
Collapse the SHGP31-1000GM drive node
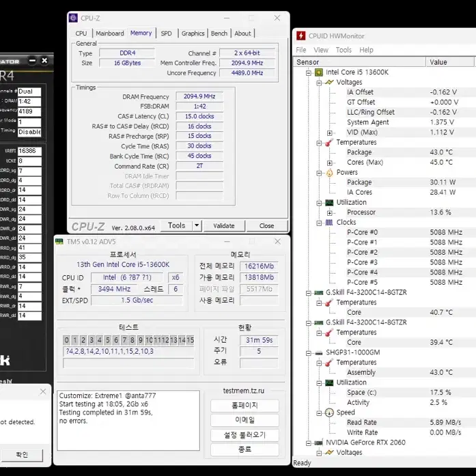coord(309,353)
